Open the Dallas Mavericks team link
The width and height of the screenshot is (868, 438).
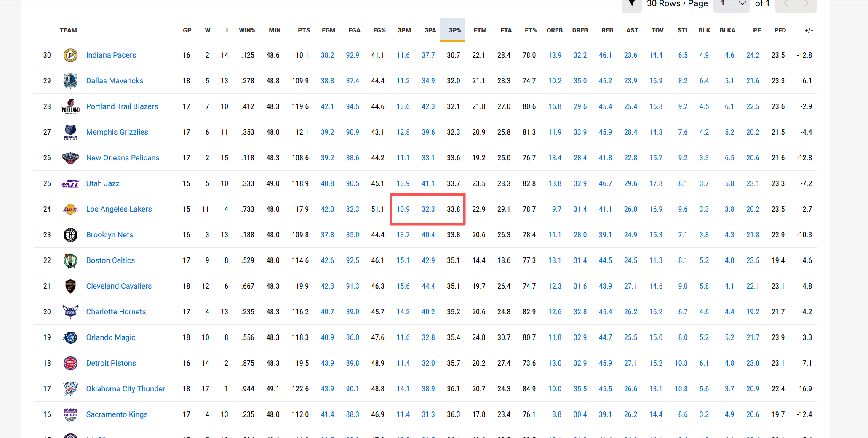pos(115,81)
